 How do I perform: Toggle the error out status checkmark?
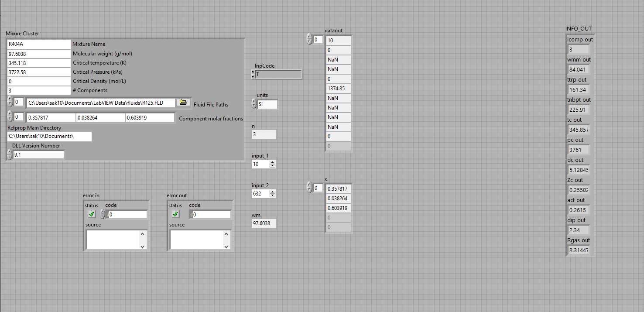click(x=175, y=214)
